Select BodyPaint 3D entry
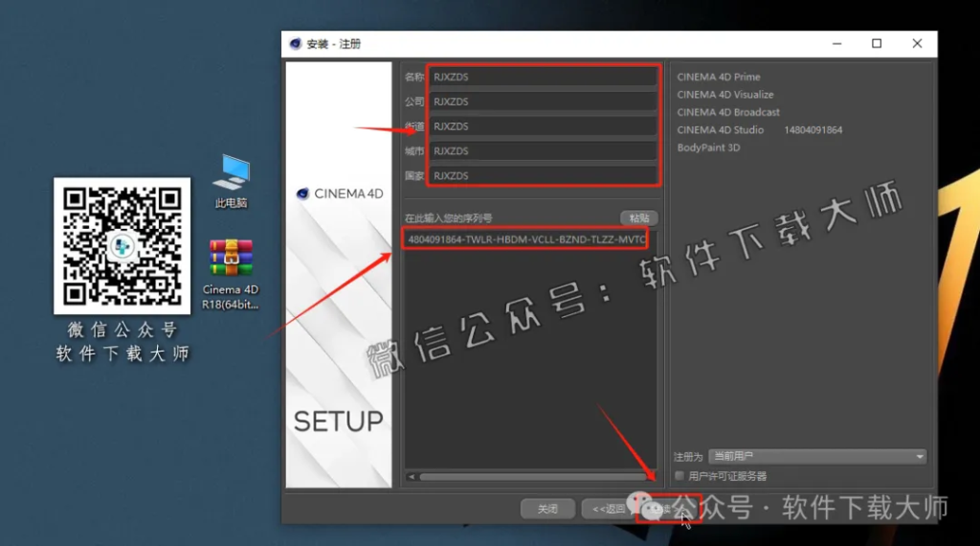 pyautogui.click(x=708, y=148)
